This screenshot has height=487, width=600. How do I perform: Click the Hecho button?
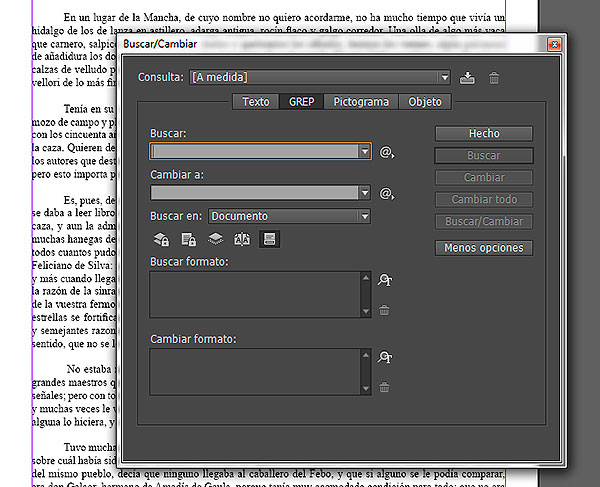pos(484,134)
